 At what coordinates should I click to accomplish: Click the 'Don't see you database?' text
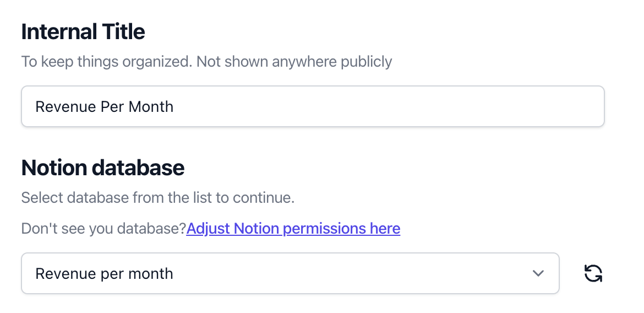tap(104, 228)
